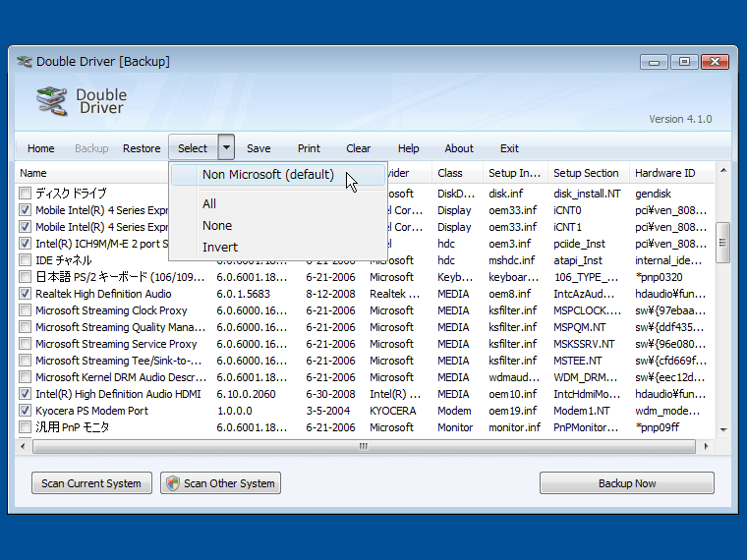Check the IDE チャネル checkbox
This screenshot has height=560, width=747.
(25, 260)
